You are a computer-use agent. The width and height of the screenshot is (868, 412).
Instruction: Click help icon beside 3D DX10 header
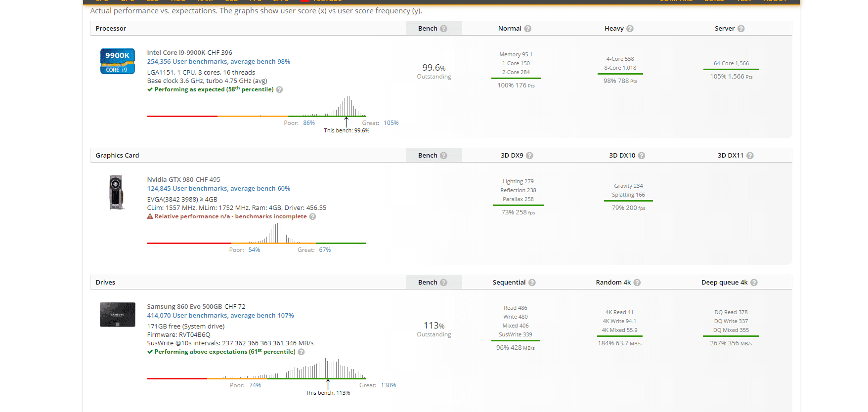pos(641,156)
